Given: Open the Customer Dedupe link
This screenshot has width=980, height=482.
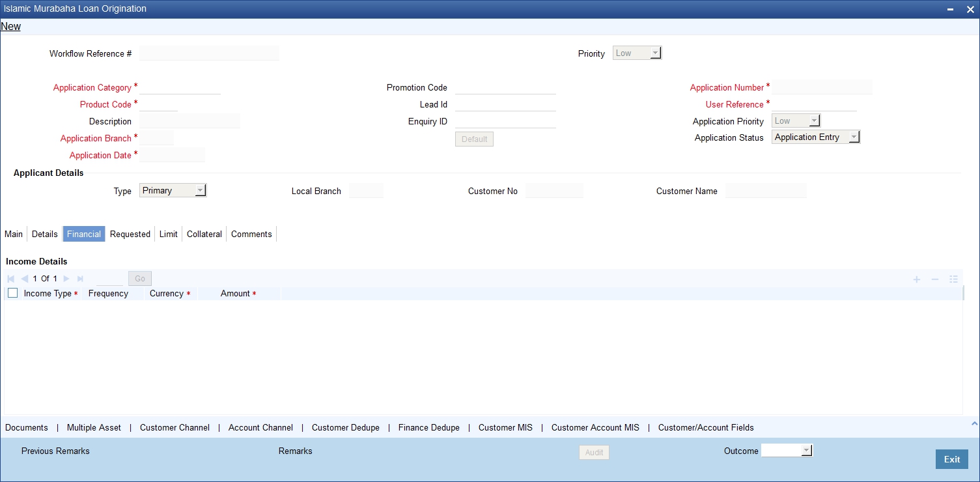Looking at the screenshot, I should point(346,428).
